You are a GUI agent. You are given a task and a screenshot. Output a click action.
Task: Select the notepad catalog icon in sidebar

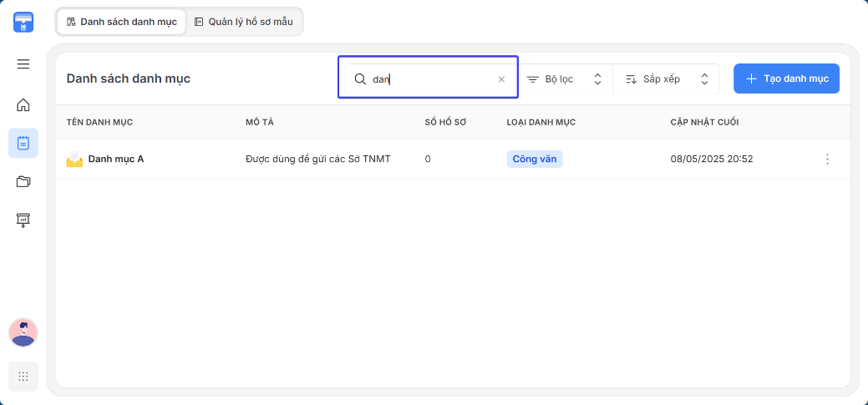coord(23,144)
